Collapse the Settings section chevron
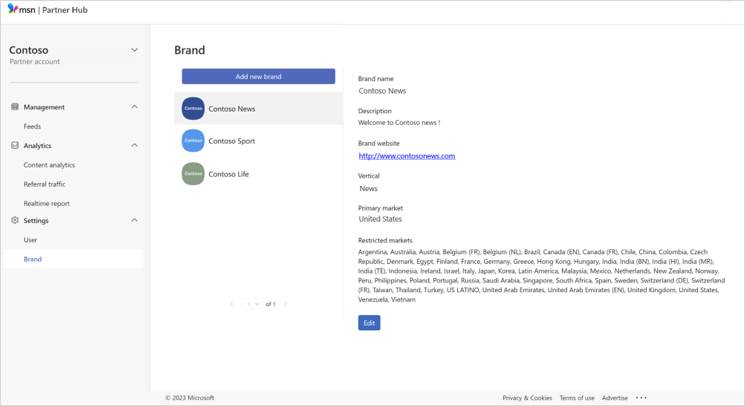The height and width of the screenshot is (406, 745). [x=134, y=221]
